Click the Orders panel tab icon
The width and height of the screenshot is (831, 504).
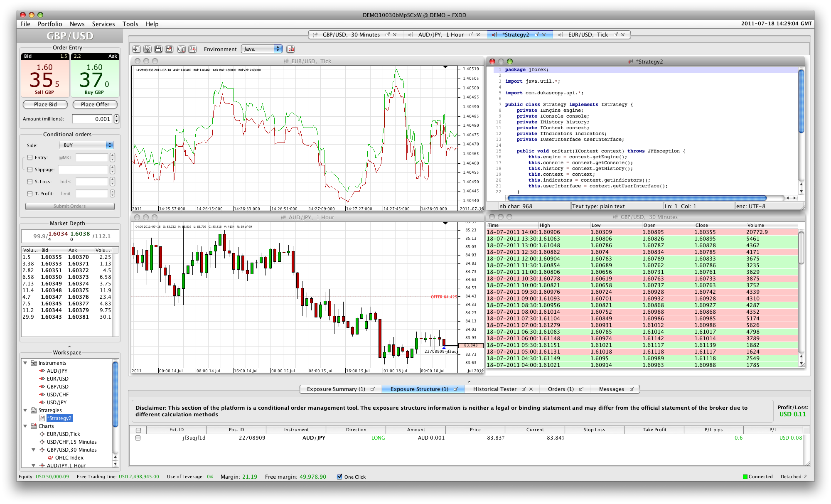coord(582,389)
